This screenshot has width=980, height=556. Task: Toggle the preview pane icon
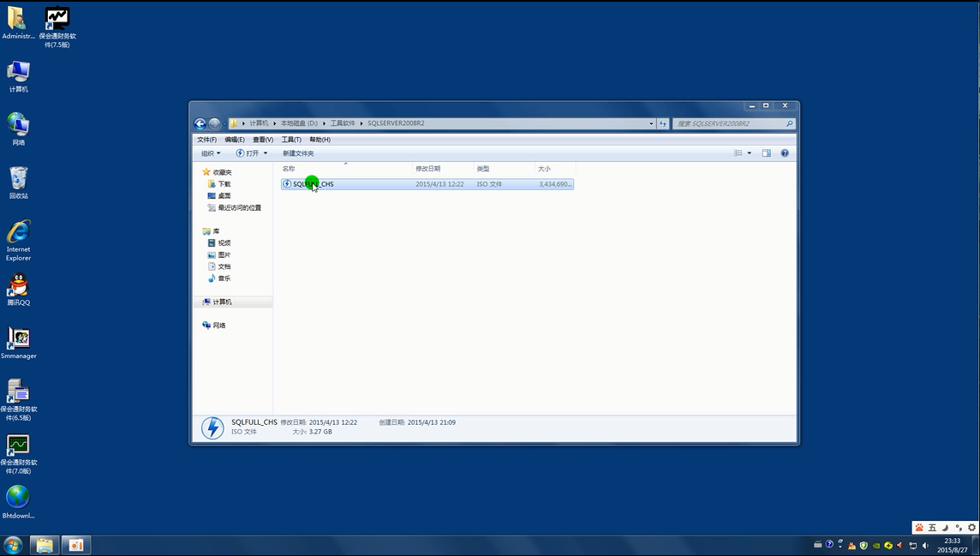click(x=767, y=153)
